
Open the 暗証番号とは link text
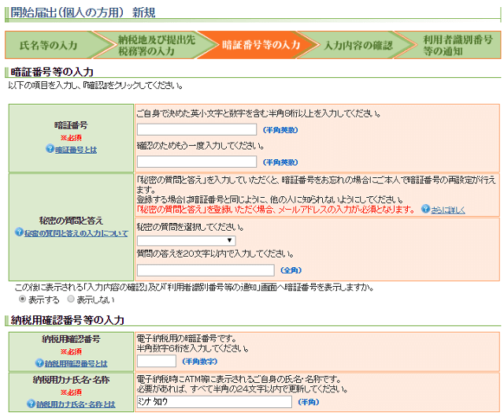click(x=76, y=149)
